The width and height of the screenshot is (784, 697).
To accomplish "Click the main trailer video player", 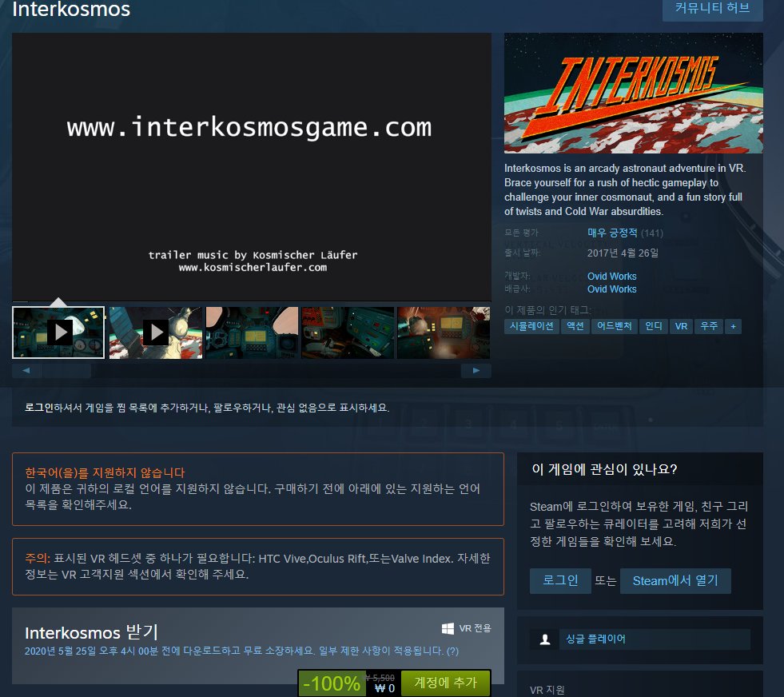I will [x=252, y=166].
